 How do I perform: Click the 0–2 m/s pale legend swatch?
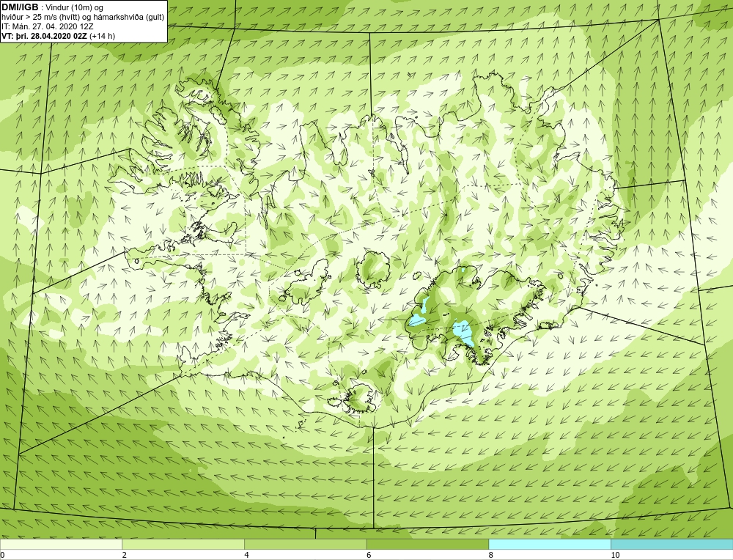pos(62,544)
